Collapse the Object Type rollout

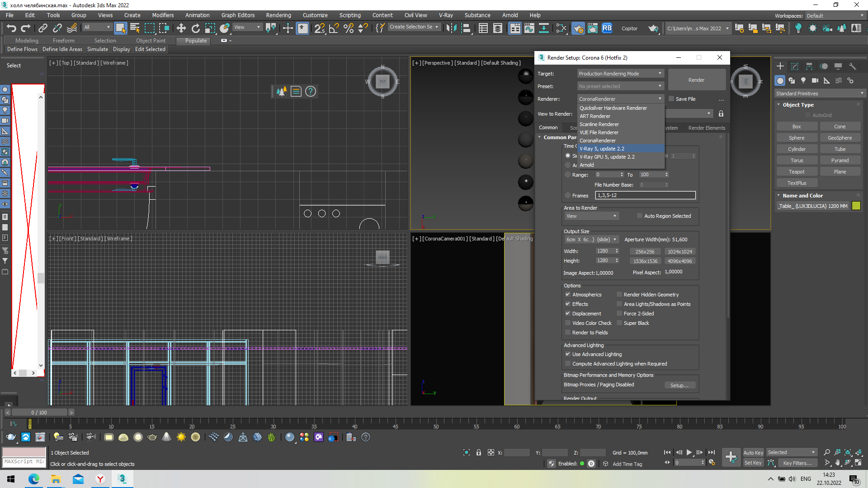click(x=797, y=105)
